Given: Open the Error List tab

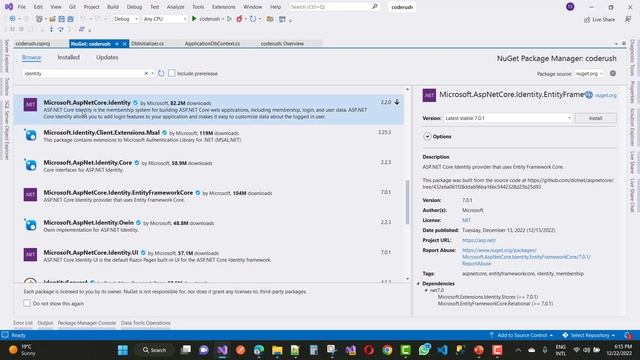Looking at the screenshot, I should coord(23,323).
